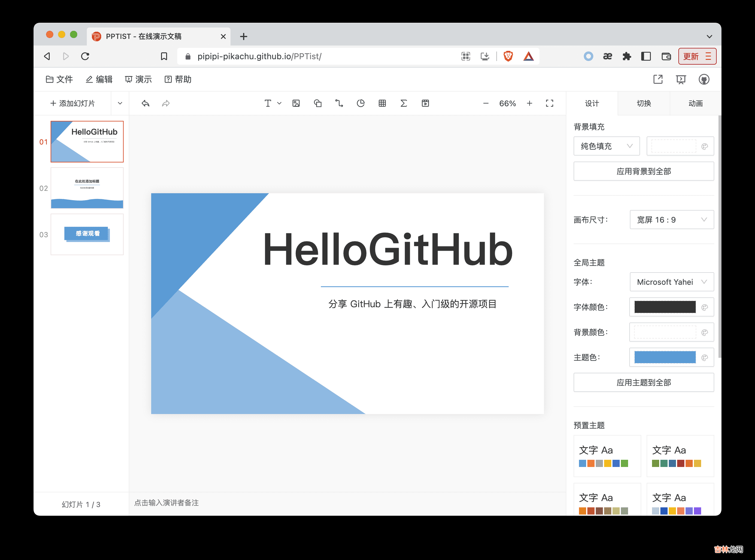This screenshot has width=755, height=560.
Task: Click 应用背景到全部 button
Action: pos(643,171)
